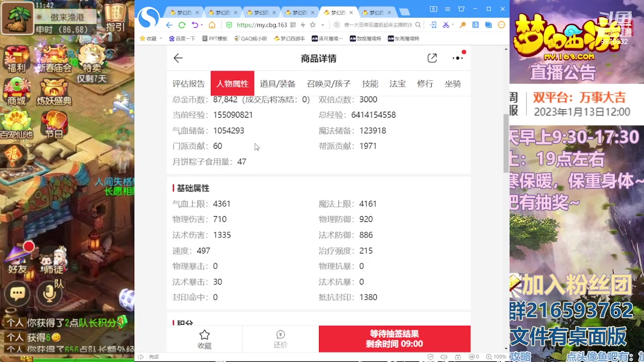Click the Sogou browser logo

click(x=148, y=18)
